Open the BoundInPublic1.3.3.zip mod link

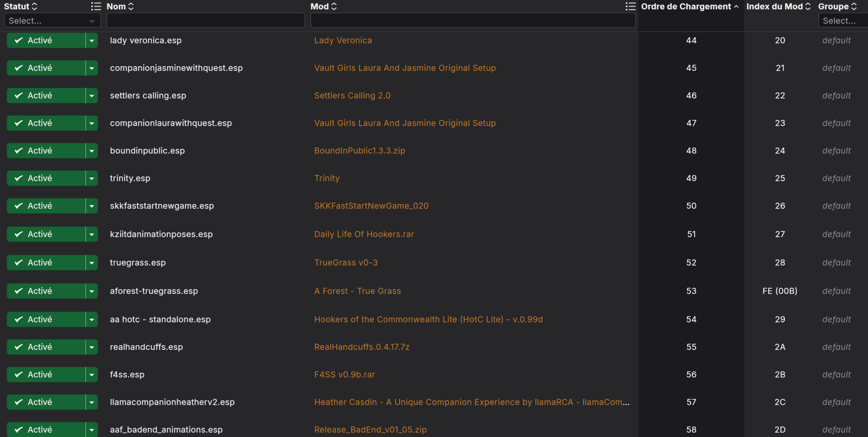coord(359,151)
